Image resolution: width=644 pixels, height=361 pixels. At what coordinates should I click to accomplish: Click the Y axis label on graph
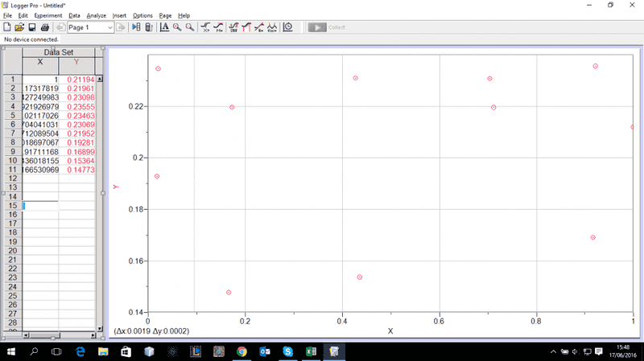(x=116, y=187)
